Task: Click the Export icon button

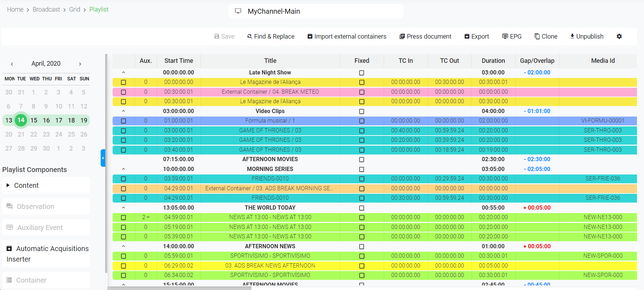Action: 476,37
